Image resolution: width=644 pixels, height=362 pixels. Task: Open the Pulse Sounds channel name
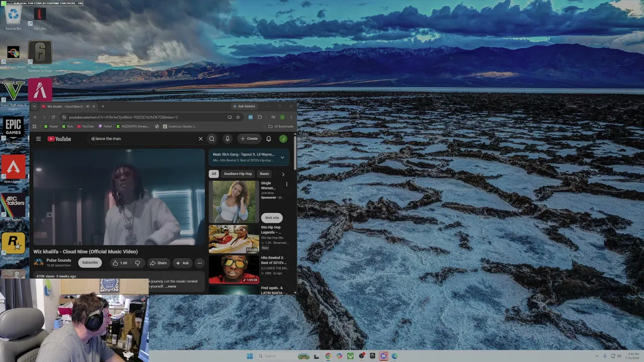(x=59, y=260)
